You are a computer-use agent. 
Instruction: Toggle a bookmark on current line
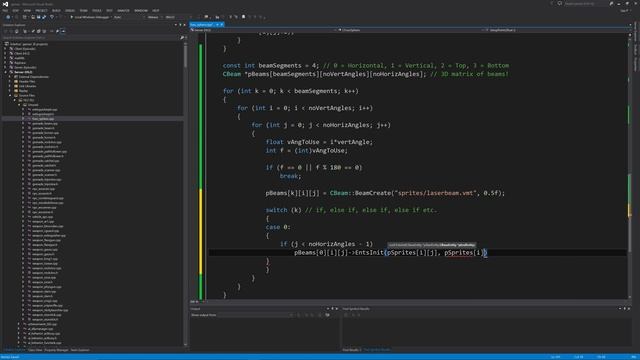click(x=244, y=17)
